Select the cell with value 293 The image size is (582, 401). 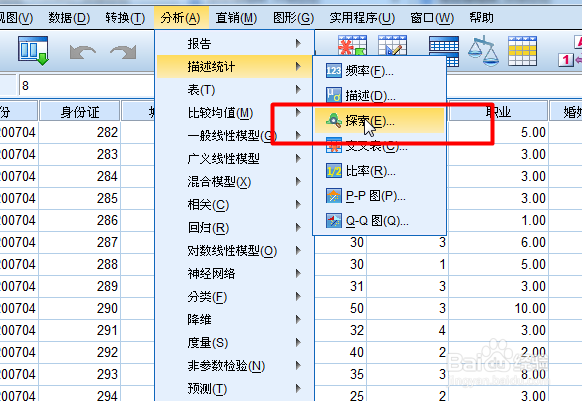point(80,374)
